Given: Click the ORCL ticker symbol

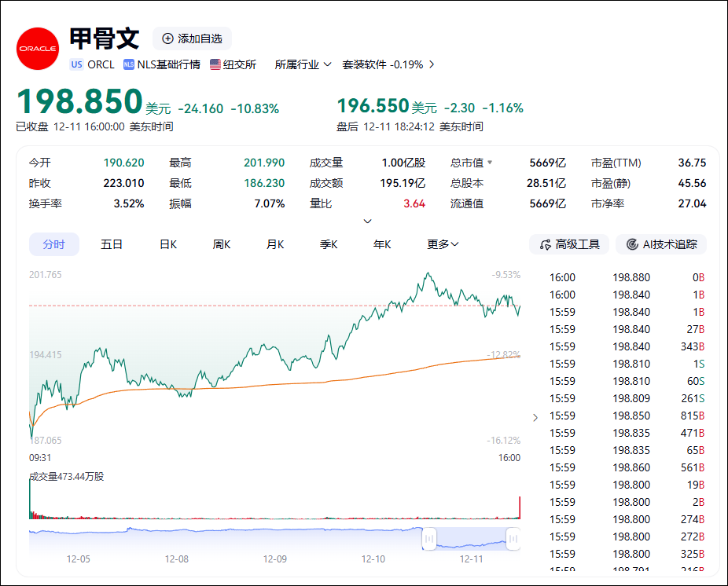Looking at the screenshot, I should point(101,64).
